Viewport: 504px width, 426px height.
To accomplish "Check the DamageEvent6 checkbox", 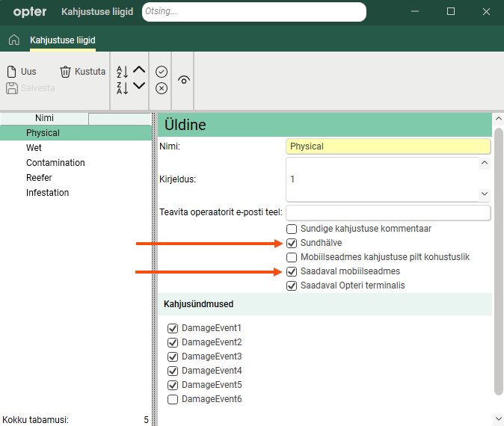I will click(173, 399).
